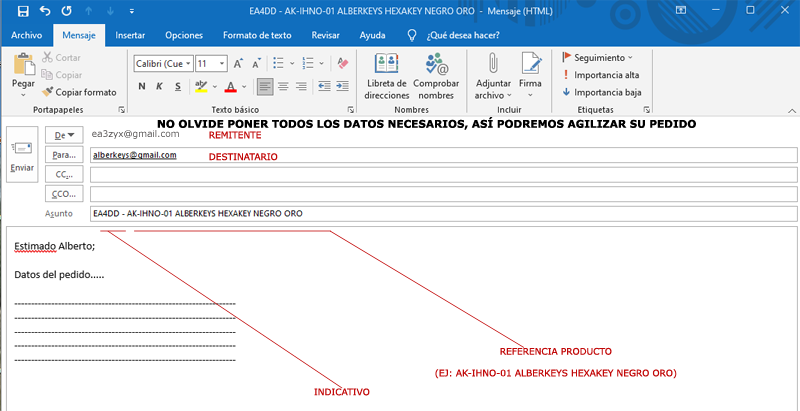Align text to the right
This screenshot has height=411, width=800.
point(302,86)
